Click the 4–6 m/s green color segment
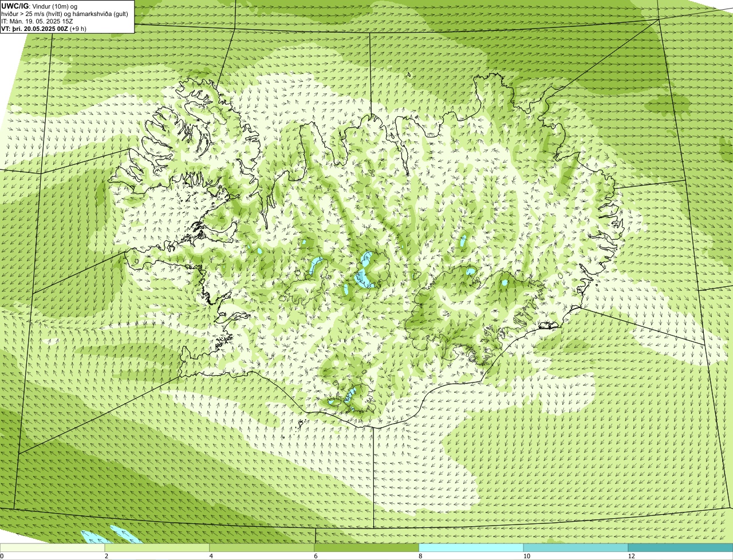The image size is (733, 560). tap(262, 547)
